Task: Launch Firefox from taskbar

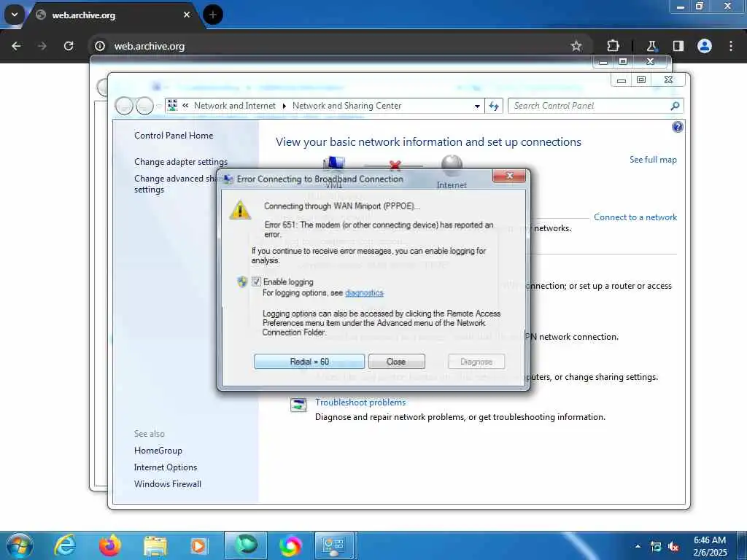Action: click(x=110, y=545)
